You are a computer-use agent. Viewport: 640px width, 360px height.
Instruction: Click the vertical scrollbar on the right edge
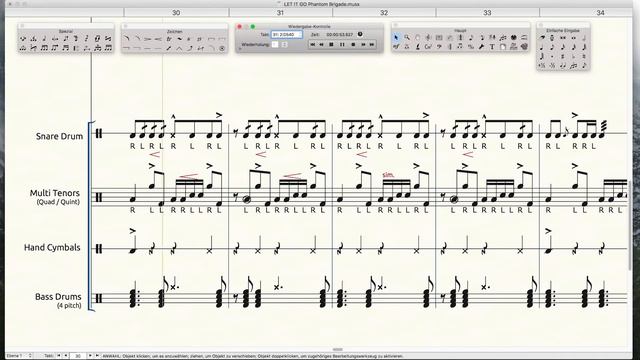[630, 224]
